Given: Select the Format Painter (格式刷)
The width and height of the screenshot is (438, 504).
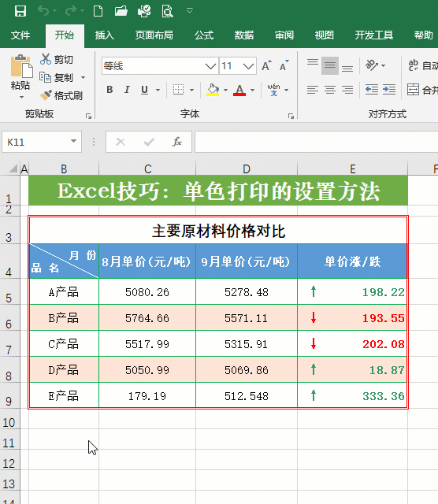Looking at the screenshot, I should 61,95.
